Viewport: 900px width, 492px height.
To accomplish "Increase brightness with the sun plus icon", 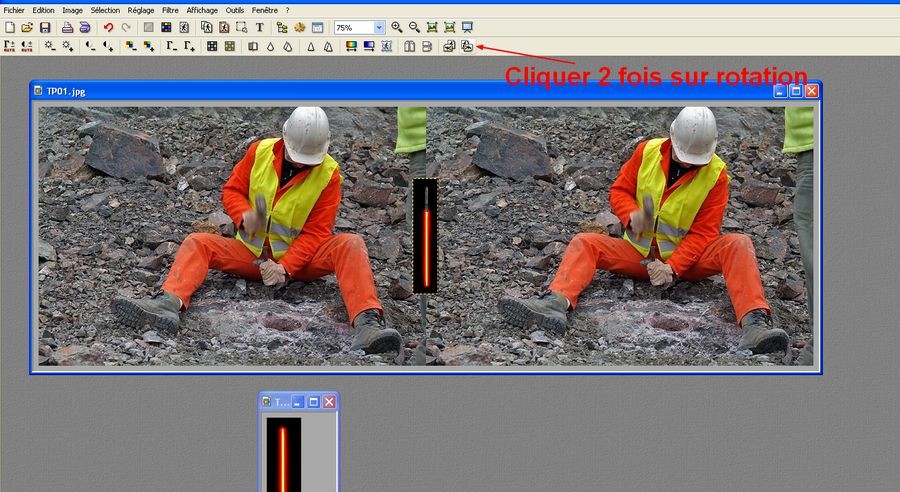I will (68, 46).
